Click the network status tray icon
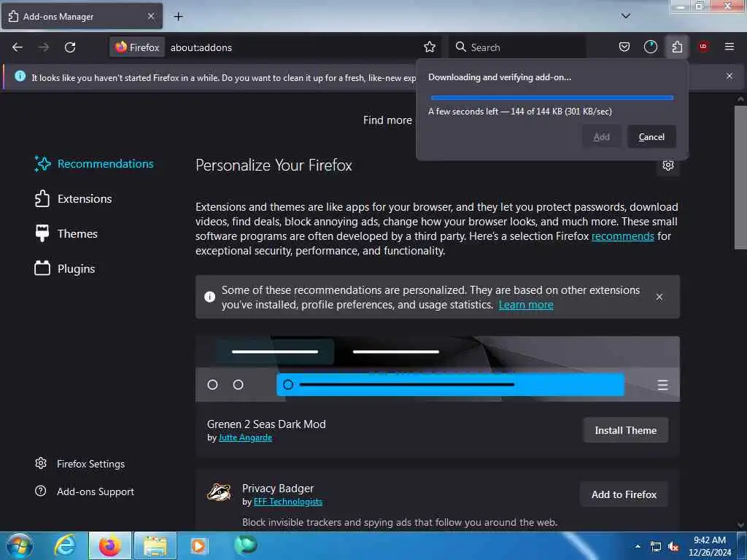 pos(656,547)
